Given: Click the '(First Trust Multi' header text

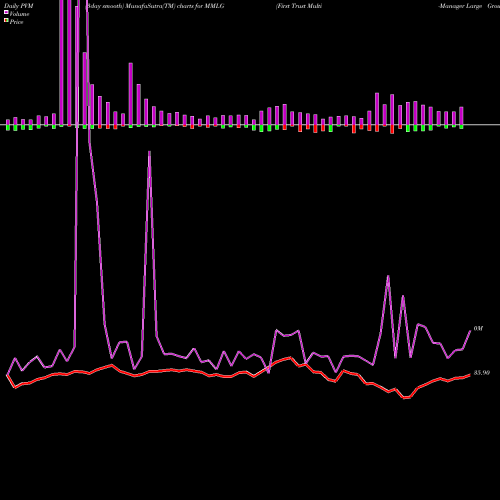Looking at the screenshot, I should [x=299, y=6].
